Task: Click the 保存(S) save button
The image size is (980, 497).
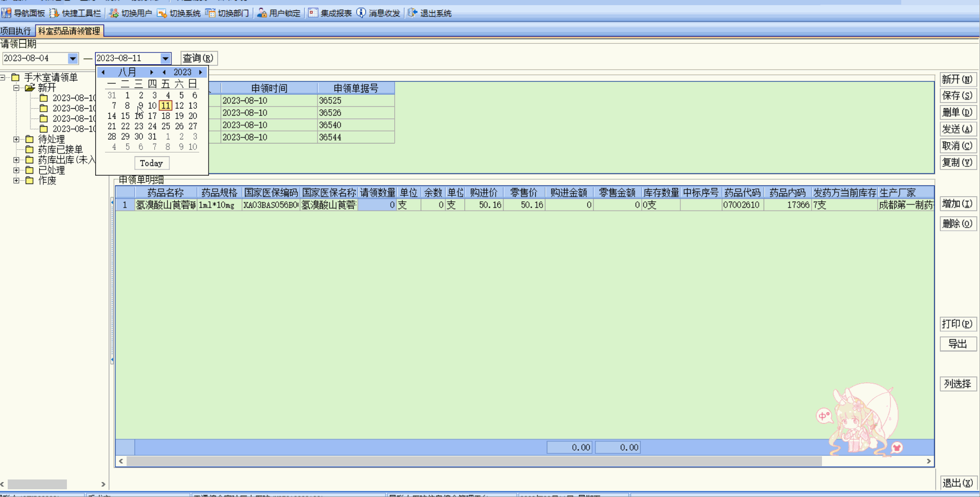Action: [958, 96]
